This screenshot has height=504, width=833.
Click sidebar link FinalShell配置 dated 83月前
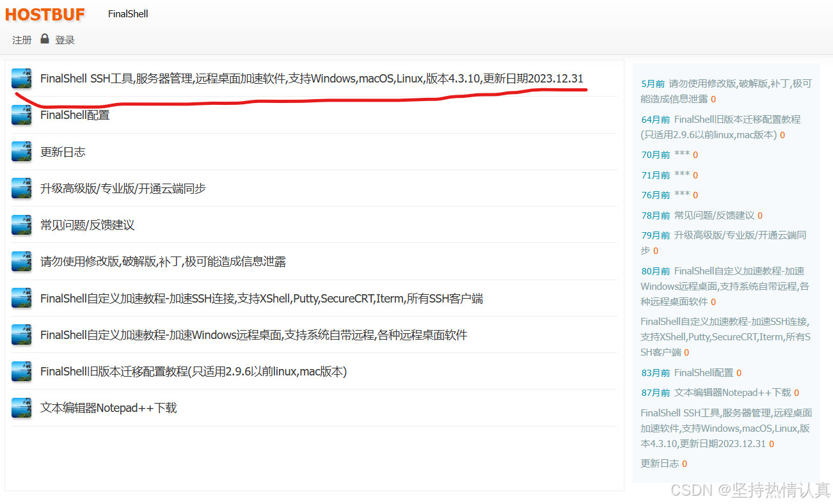pyautogui.click(x=704, y=372)
